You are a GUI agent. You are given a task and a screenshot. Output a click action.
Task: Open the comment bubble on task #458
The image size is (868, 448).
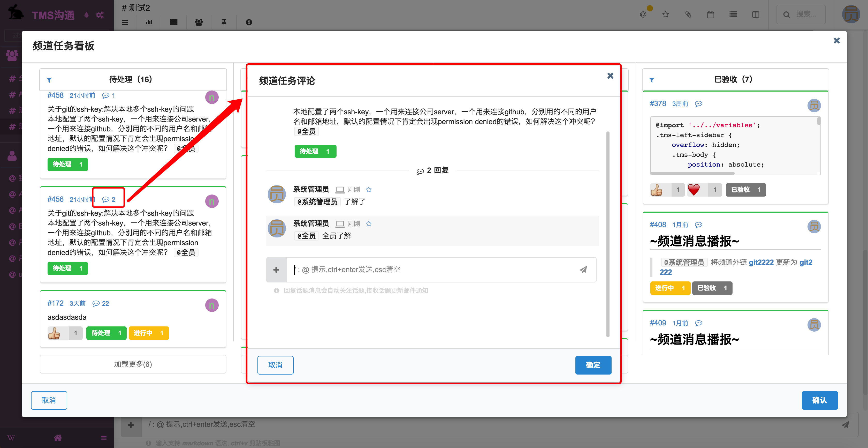click(109, 95)
